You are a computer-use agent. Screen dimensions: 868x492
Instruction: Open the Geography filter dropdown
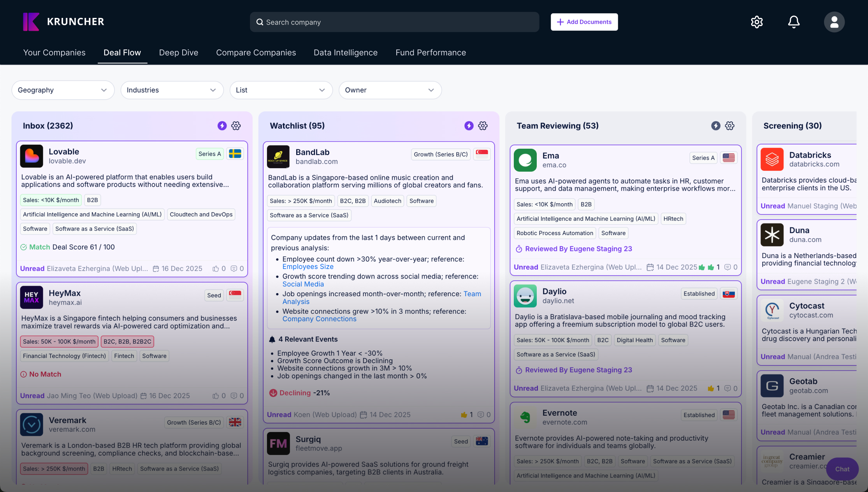pos(63,90)
